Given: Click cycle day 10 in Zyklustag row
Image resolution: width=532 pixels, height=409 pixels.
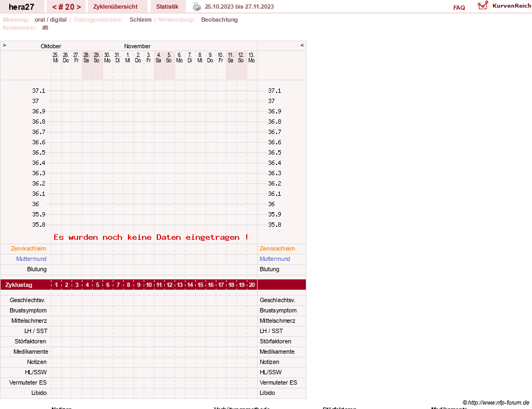Looking at the screenshot, I should click(x=149, y=285).
